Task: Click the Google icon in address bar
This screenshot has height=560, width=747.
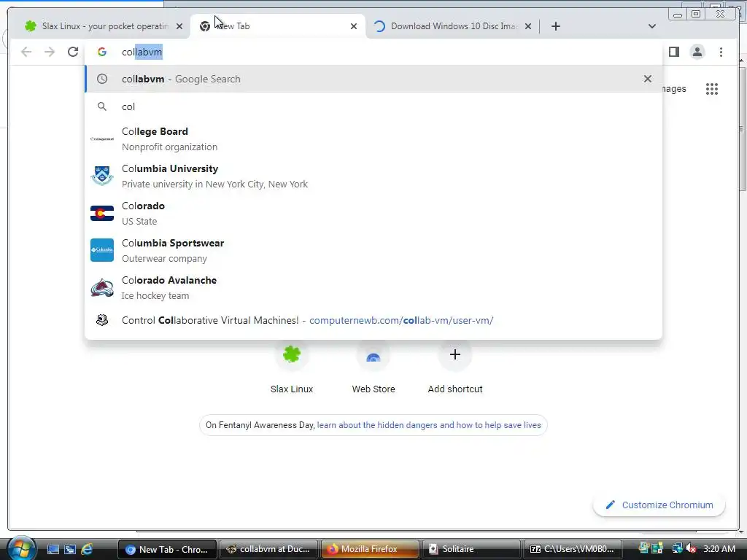Action: point(102,52)
